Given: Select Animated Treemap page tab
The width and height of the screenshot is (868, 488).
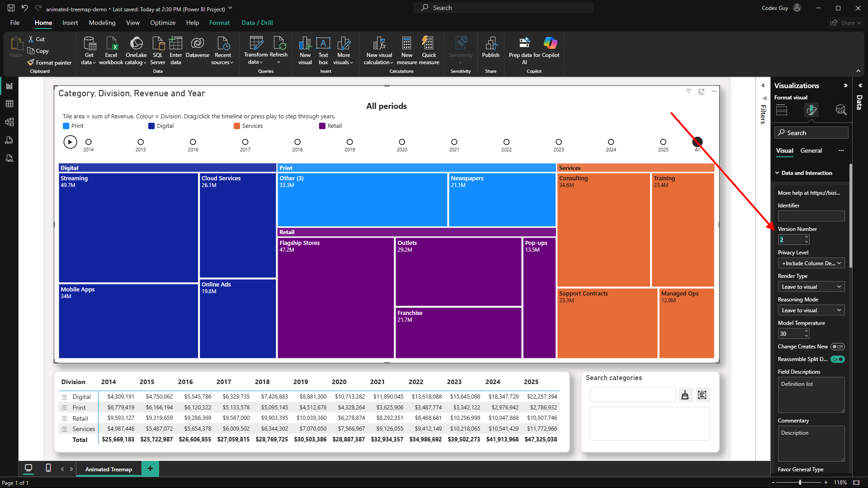Looking at the screenshot, I should pos(109,469).
